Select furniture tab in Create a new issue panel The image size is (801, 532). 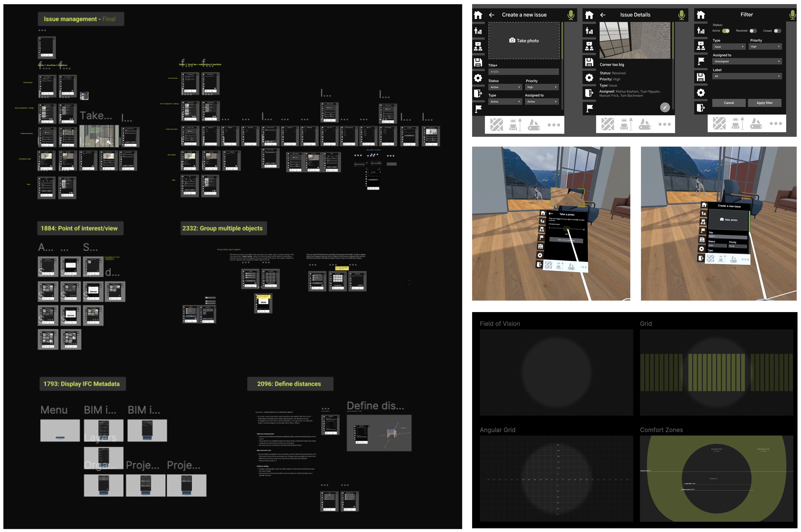click(x=515, y=125)
